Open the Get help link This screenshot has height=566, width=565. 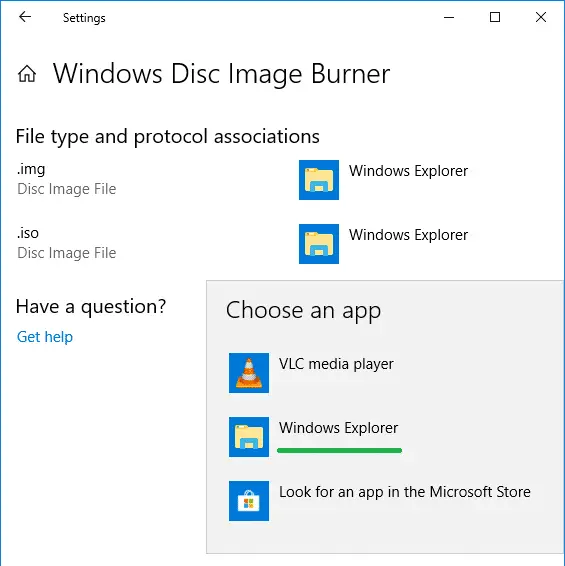45,337
